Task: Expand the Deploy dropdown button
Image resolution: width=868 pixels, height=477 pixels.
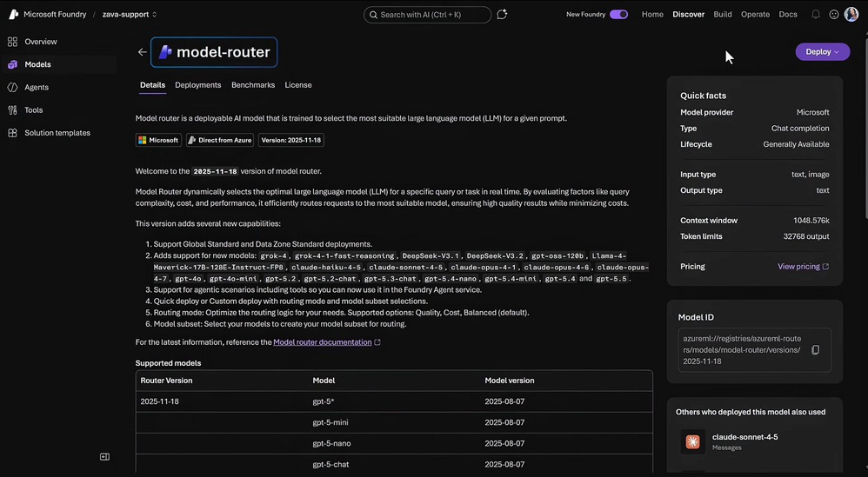Action: click(x=822, y=51)
